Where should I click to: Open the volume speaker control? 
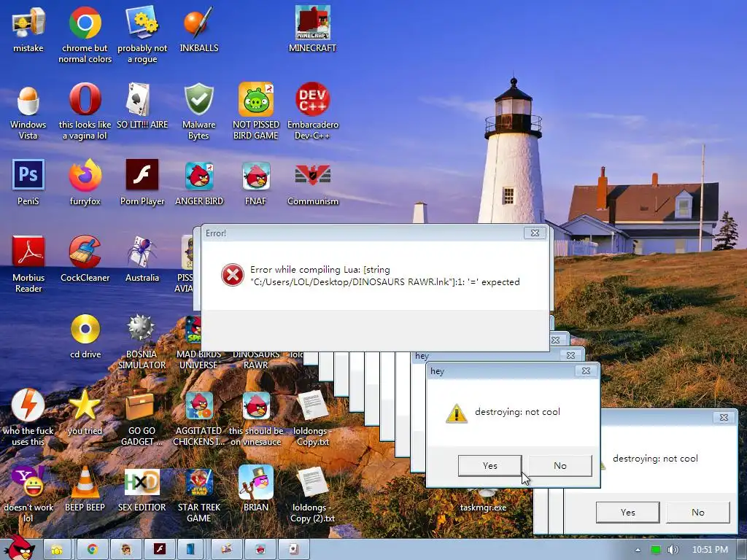coord(673,550)
